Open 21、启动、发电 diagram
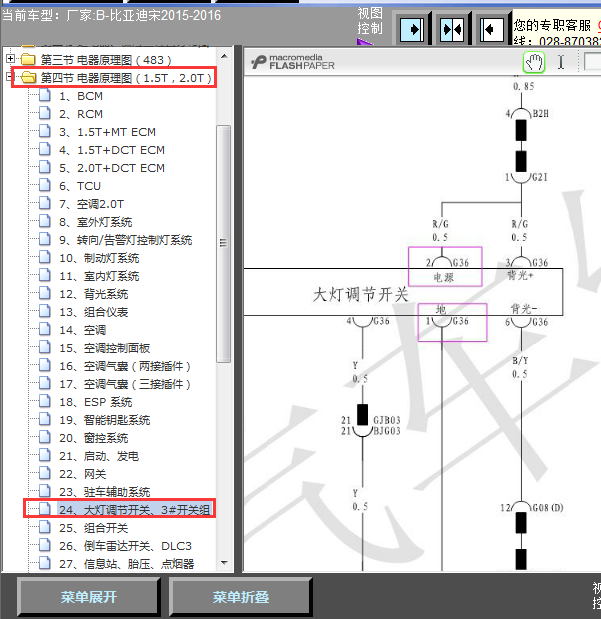The width and height of the screenshot is (601, 619). point(99,456)
